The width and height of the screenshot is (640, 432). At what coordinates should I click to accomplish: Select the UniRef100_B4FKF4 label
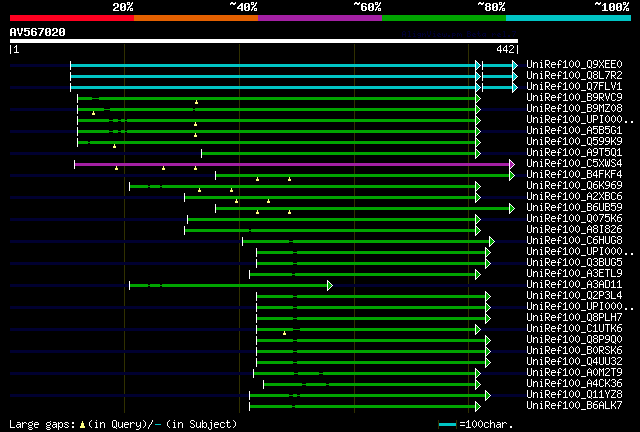(x=574, y=175)
